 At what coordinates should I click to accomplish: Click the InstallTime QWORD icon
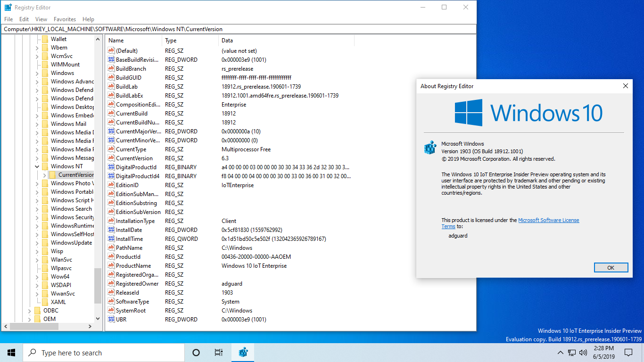pos(111,239)
